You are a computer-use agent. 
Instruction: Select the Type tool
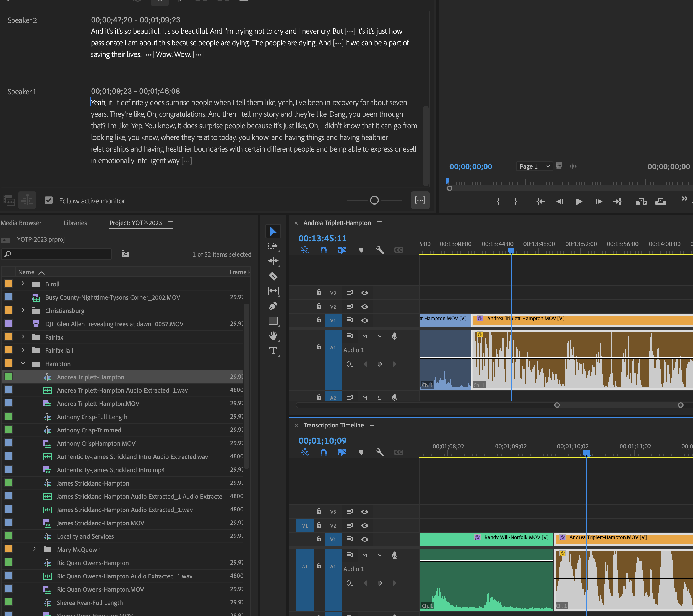(273, 351)
